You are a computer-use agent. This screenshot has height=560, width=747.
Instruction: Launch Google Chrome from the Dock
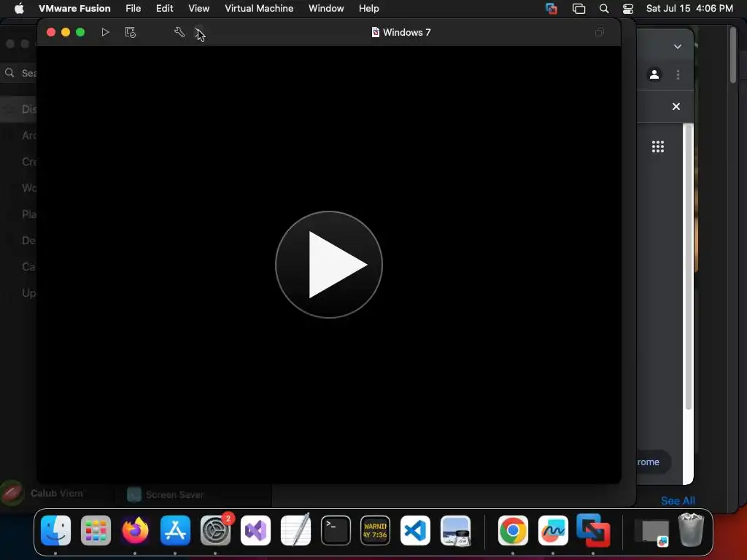(x=513, y=531)
